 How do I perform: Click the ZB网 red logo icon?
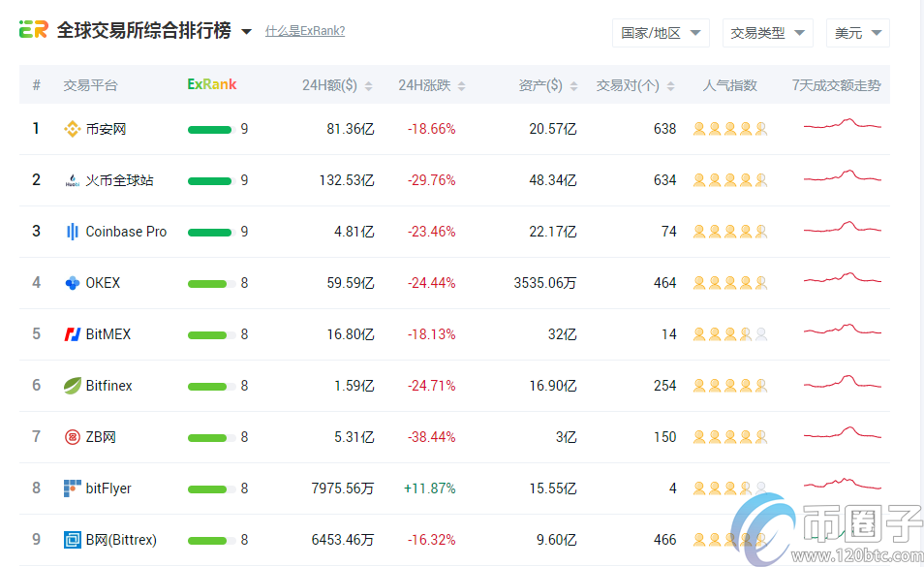click(72, 437)
